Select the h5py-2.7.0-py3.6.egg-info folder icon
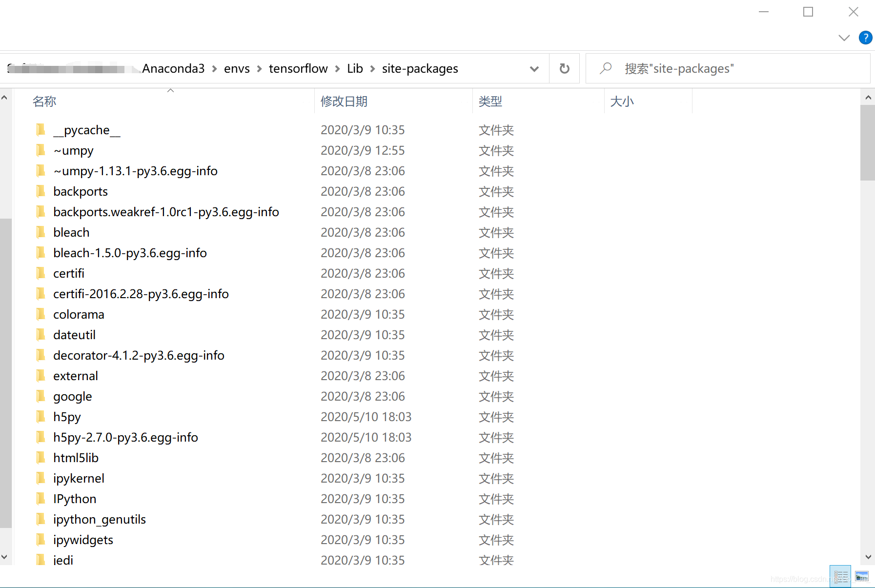The height and width of the screenshot is (588, 875). 41,437
